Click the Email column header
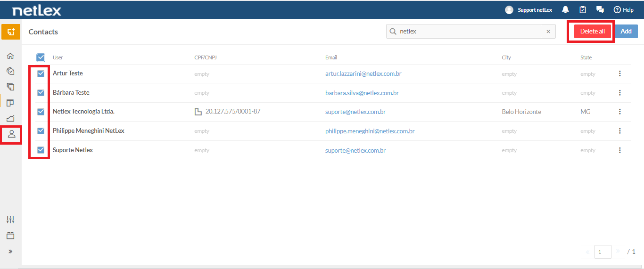644x269 pixels. [x=331, y=57]
